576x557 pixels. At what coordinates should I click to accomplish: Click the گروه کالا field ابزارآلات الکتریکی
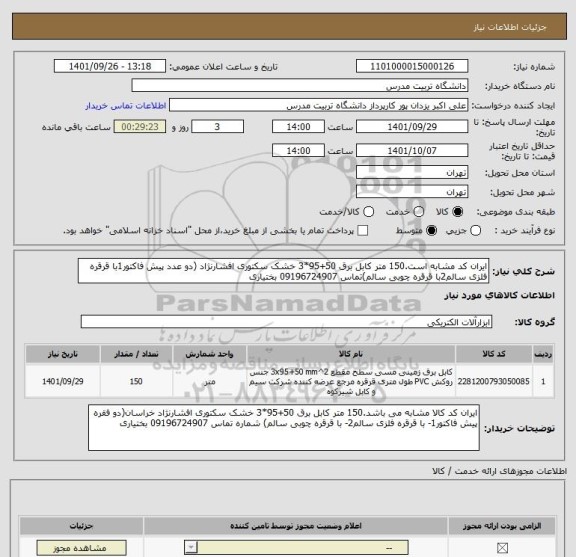click(x=286, y=322)
